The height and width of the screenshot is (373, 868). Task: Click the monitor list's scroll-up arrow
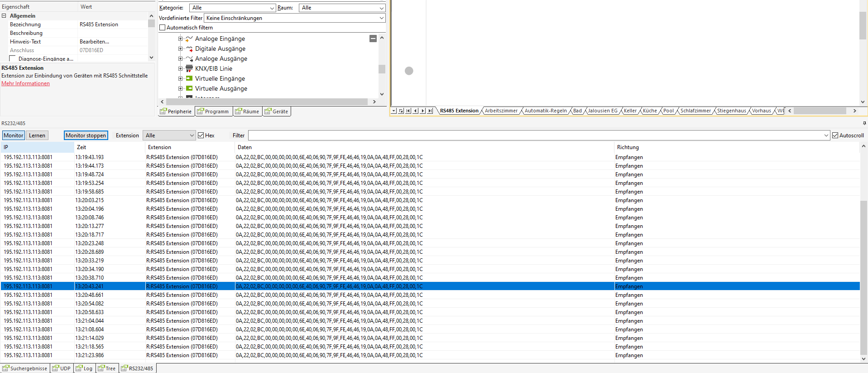[863, 146]
